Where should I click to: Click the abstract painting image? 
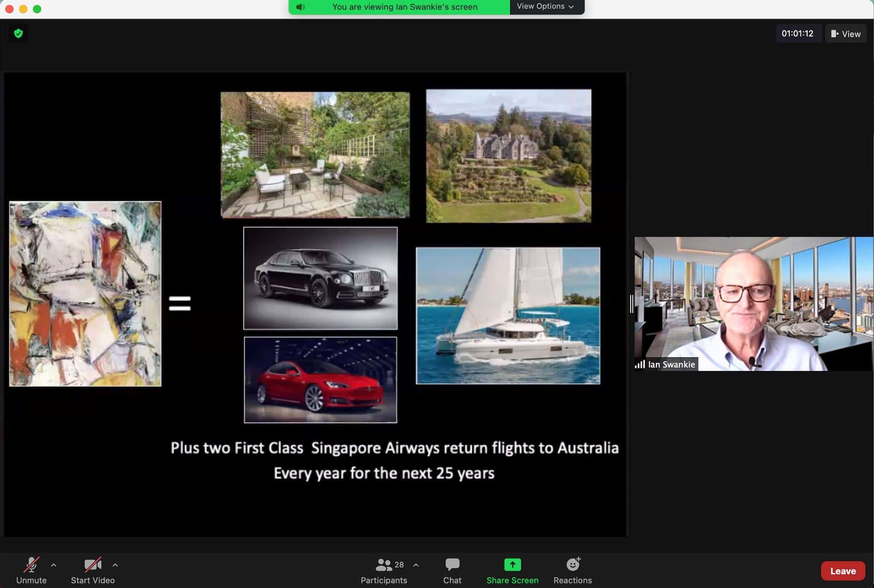pos(85,294)
